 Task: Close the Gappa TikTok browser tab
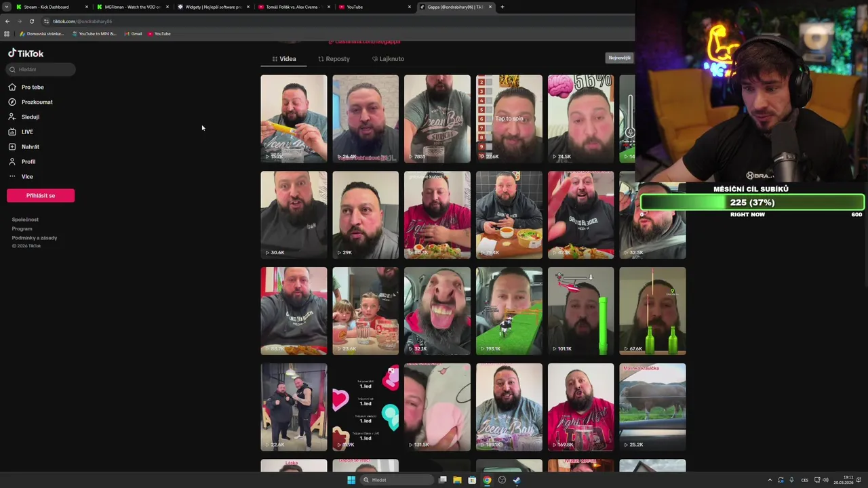pyautogui.click(x=490, y=7)
